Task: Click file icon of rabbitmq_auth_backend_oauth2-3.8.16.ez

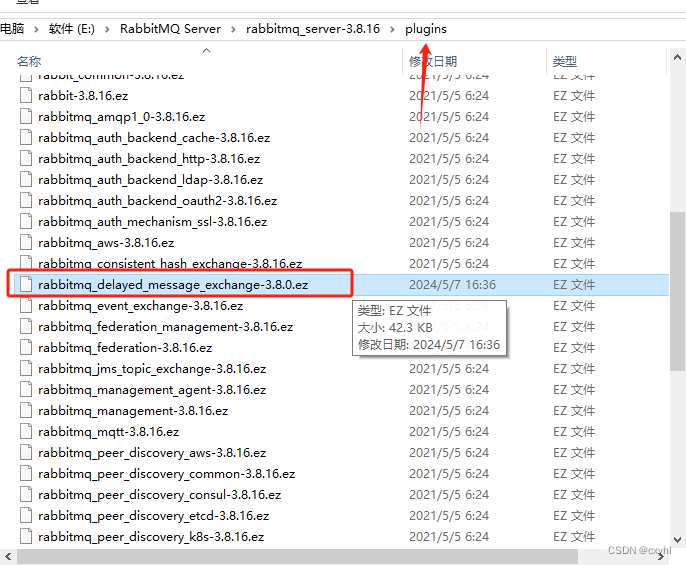Action: pos(26,200)
